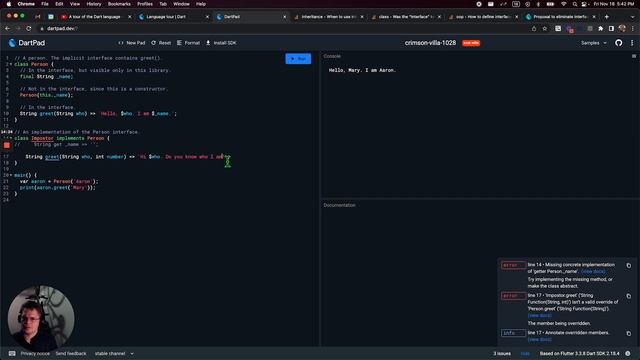Toggle the Chrome side panel
The width and height of the screenshot is (640, 360).
tap(611, 29)
